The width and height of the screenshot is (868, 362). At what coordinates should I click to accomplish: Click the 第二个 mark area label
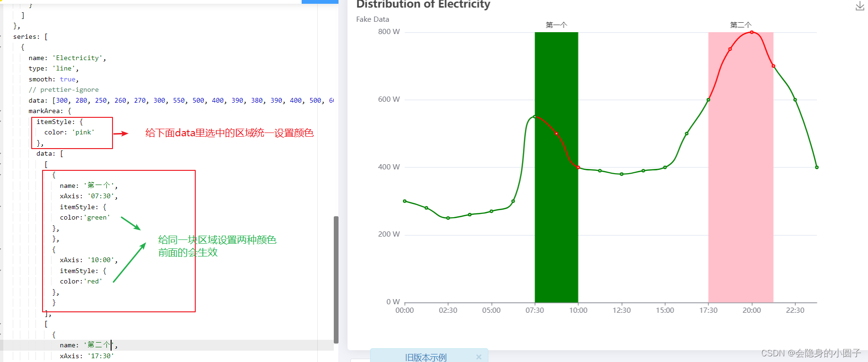click(741, 25)
